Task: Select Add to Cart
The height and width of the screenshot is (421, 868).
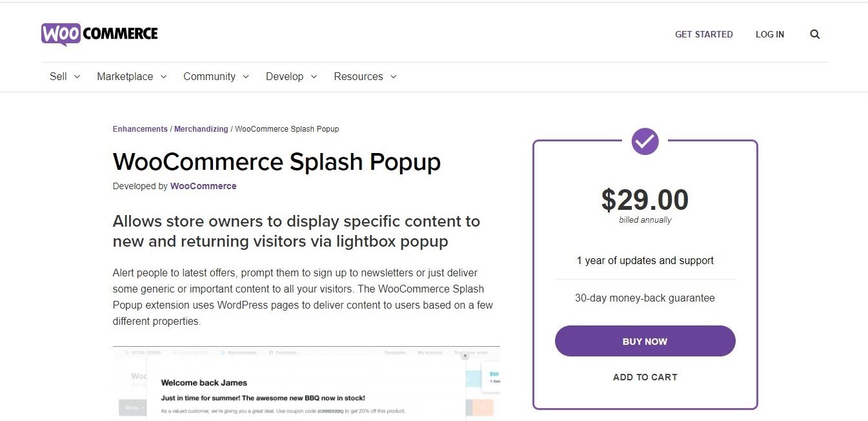Action: (645, 377)
